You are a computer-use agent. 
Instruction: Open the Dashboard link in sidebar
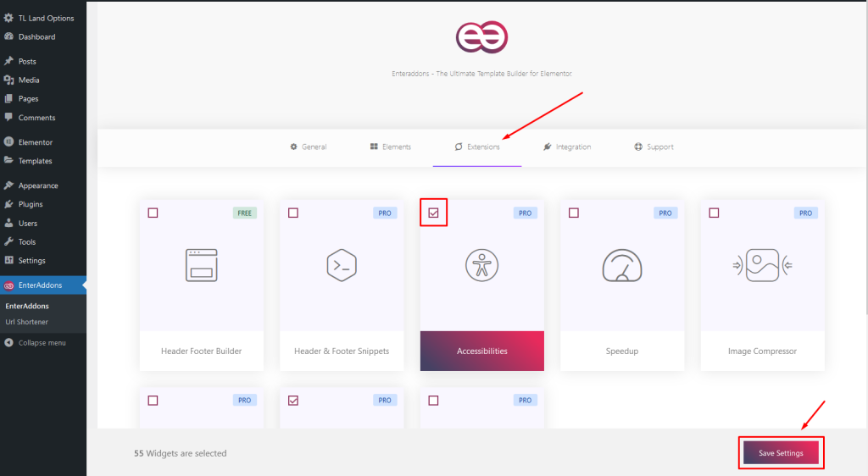[x=36, y=36]
